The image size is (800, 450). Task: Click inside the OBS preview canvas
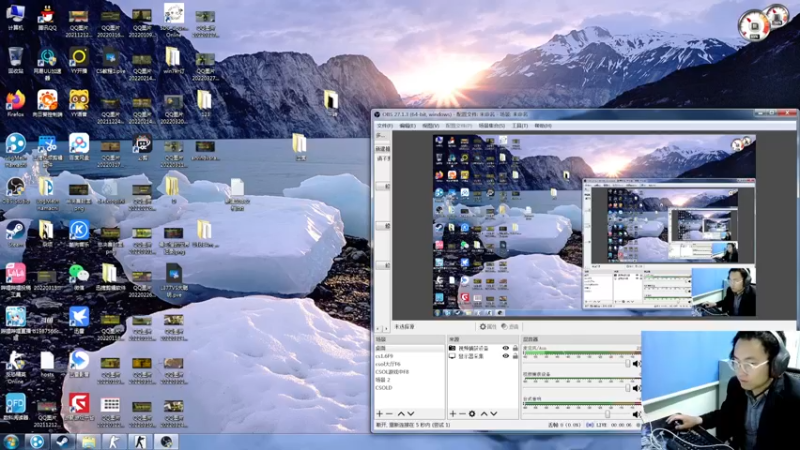click(594, 226)
